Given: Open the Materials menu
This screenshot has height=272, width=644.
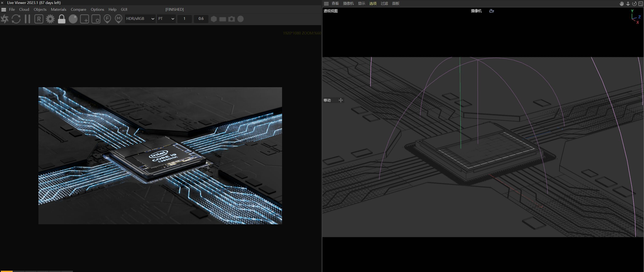Looking at the screenshot, I should click(59, 10).
